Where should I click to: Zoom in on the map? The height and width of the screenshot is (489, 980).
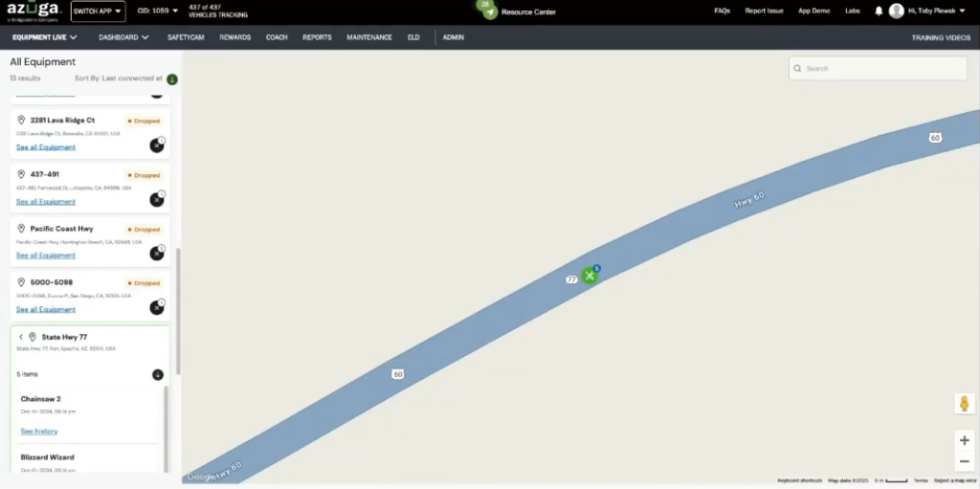pos(965,440)
